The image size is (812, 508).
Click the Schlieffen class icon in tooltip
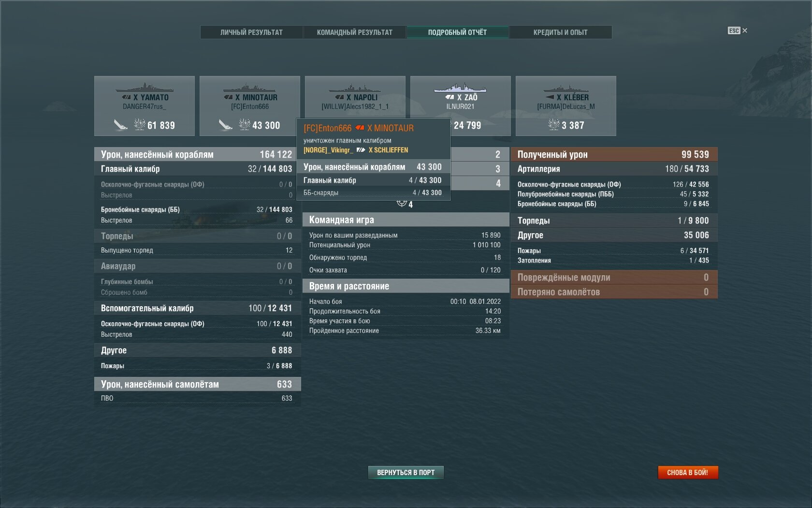coord(361,150)
